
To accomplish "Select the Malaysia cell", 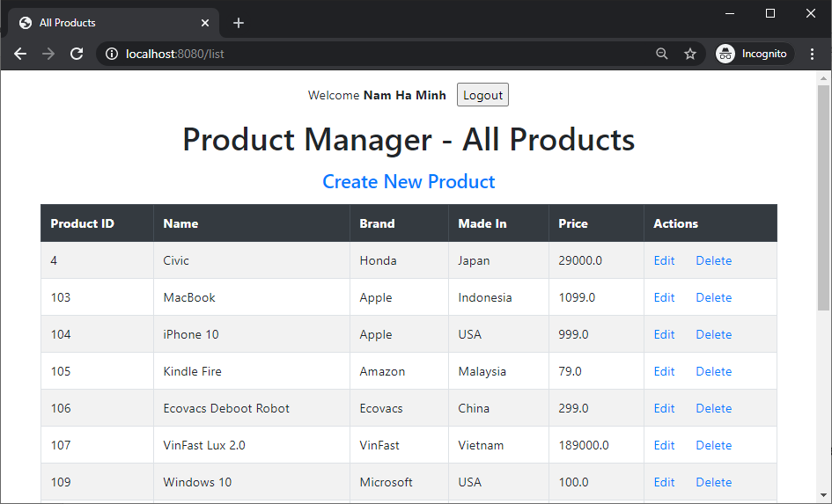I will click(x=499, y=371).
